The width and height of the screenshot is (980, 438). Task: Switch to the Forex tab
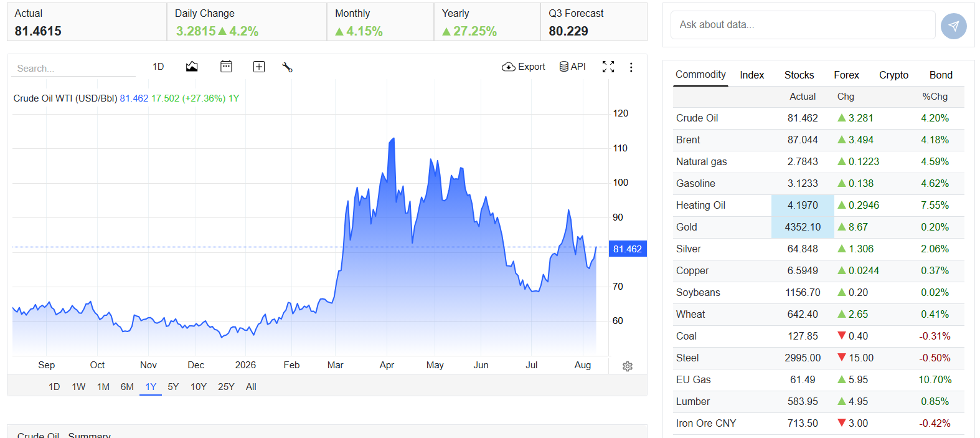pyautogui.click(x=846, y=75)
